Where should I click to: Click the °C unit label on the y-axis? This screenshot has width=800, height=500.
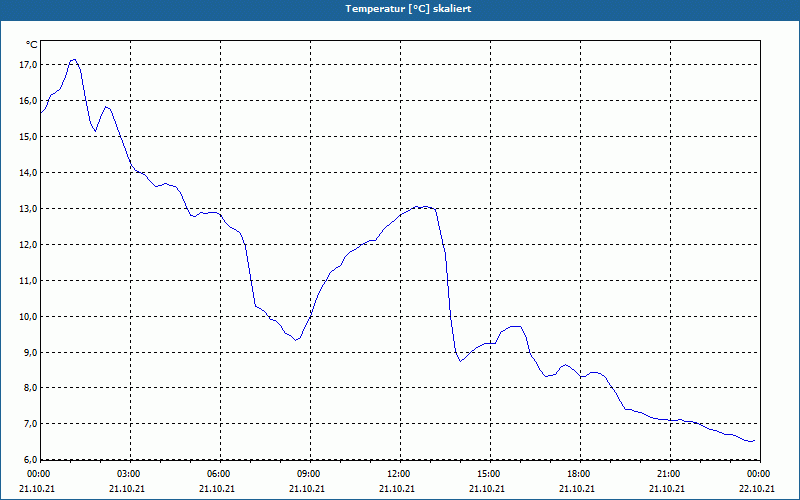(32, 45)
